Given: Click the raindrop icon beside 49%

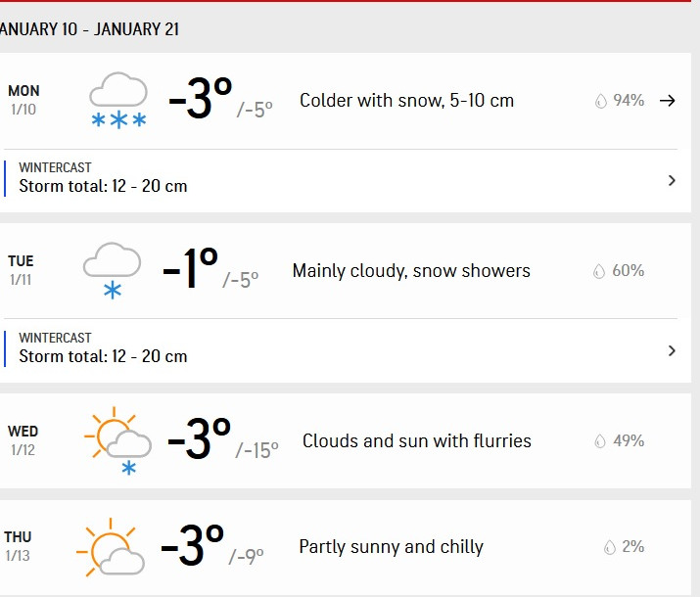Looking at the screenshot, I should [x=601, y=441].
